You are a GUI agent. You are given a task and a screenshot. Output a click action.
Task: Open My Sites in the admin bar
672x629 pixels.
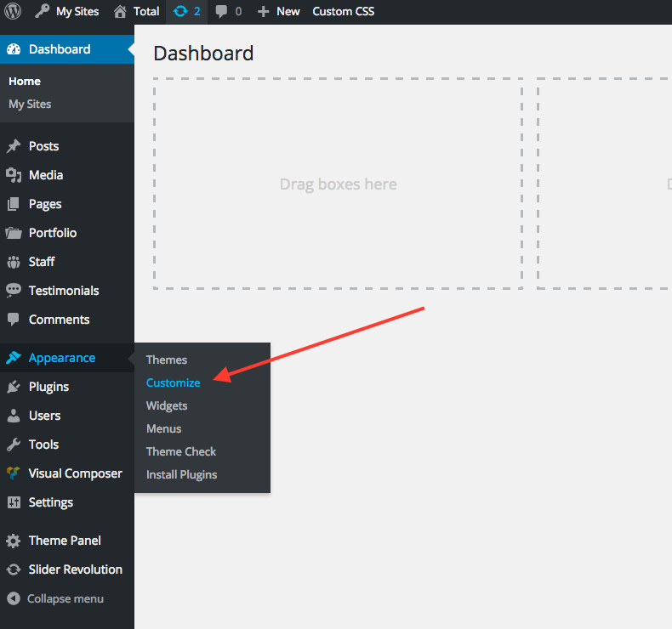77,12
